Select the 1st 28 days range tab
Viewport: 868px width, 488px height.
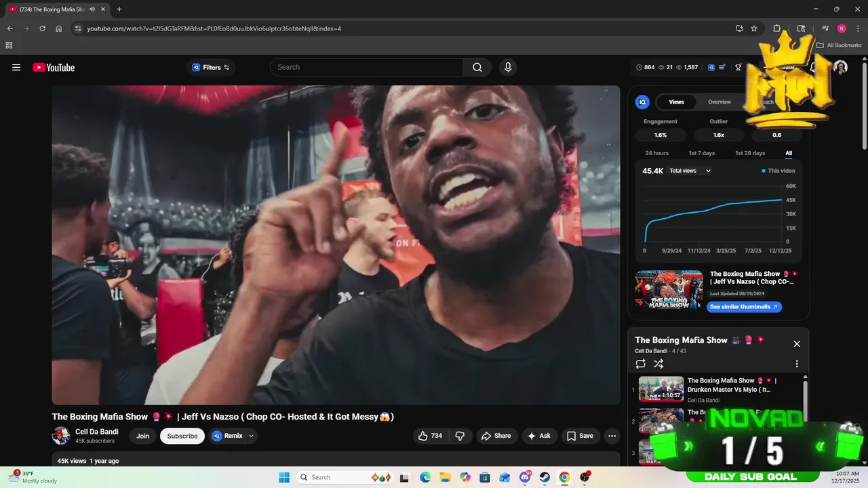click(x=750, y=153)
